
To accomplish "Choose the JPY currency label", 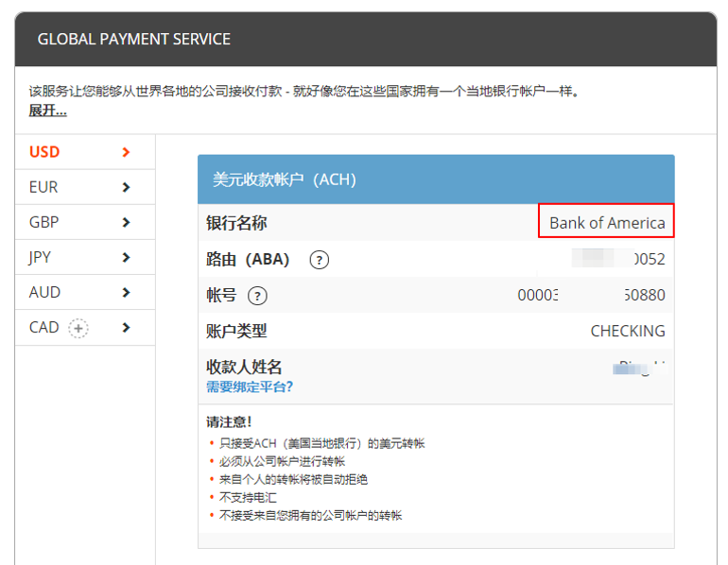I will (x=41, y=258).
